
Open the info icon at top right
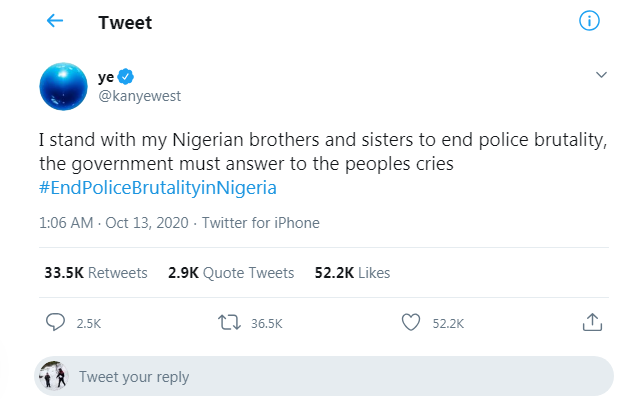coord(589,21)
